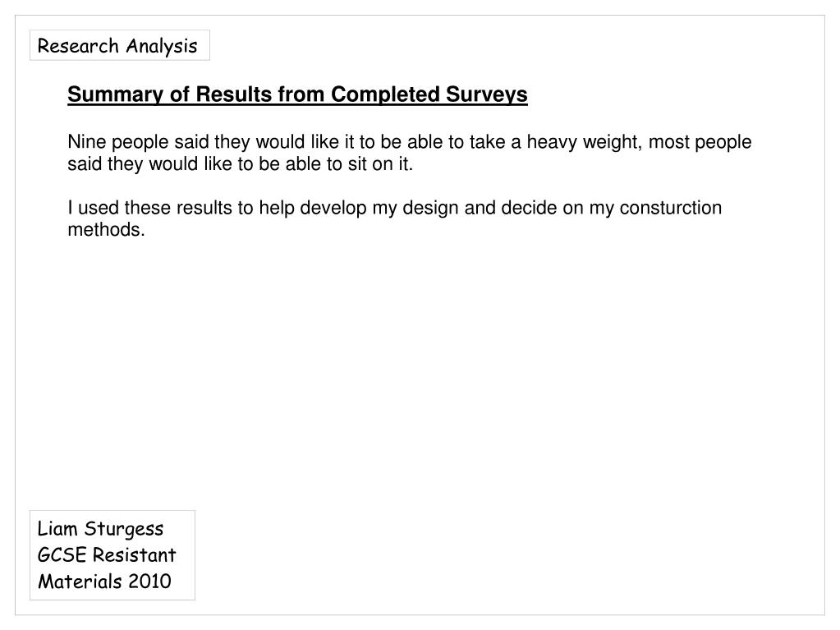Click the words most people in the first paragraph
840x630 pixels.
[x=700, y=142]
